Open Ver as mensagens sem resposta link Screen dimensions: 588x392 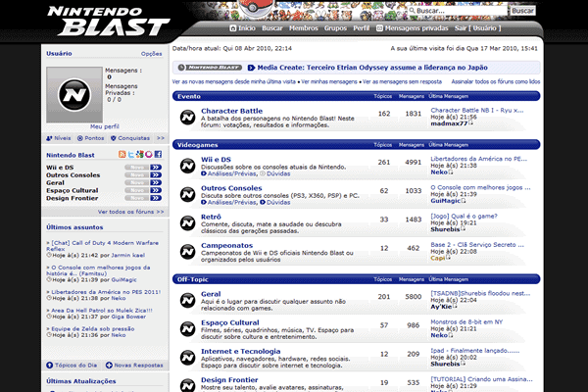point(402,81)
